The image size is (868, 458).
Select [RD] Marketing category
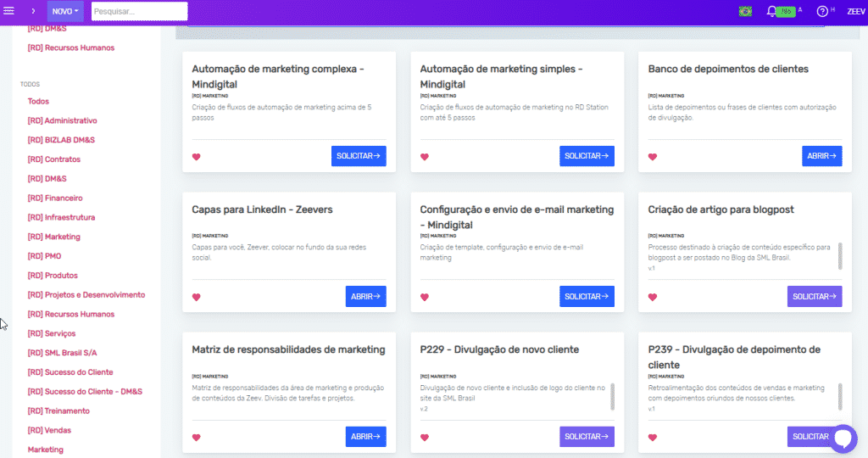click(x=53, y=237)
